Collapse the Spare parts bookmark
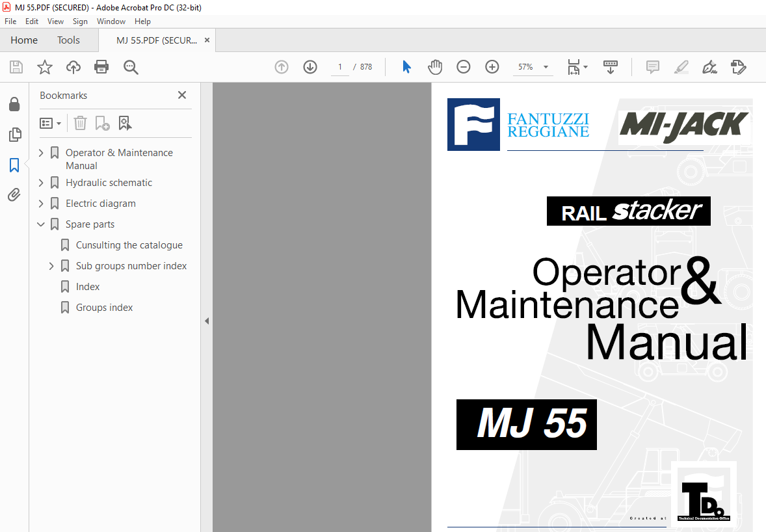The image size is (766, 532). click(x=41, y=224)
